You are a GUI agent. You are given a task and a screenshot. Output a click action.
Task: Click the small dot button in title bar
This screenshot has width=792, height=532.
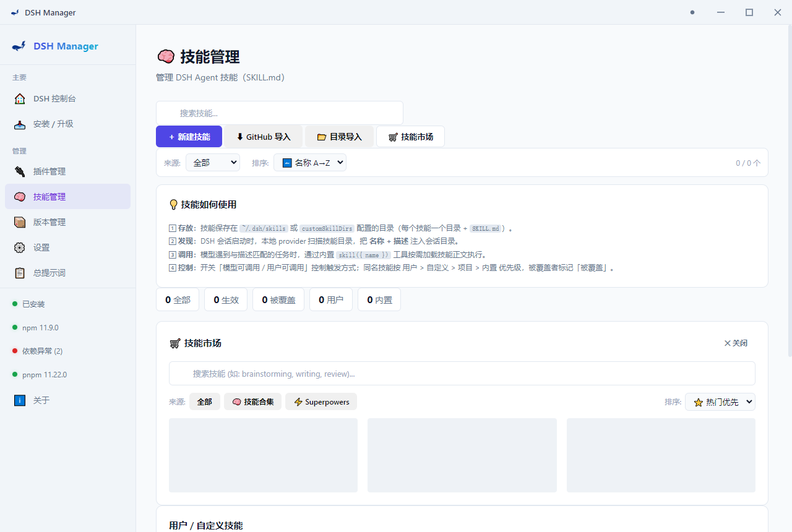692,12
